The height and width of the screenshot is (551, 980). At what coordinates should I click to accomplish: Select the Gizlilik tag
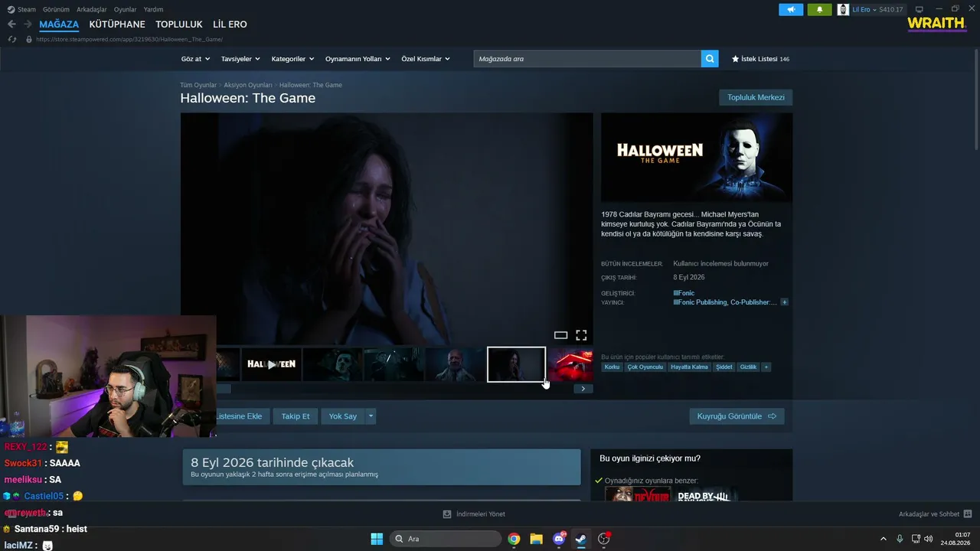[748, 367]
